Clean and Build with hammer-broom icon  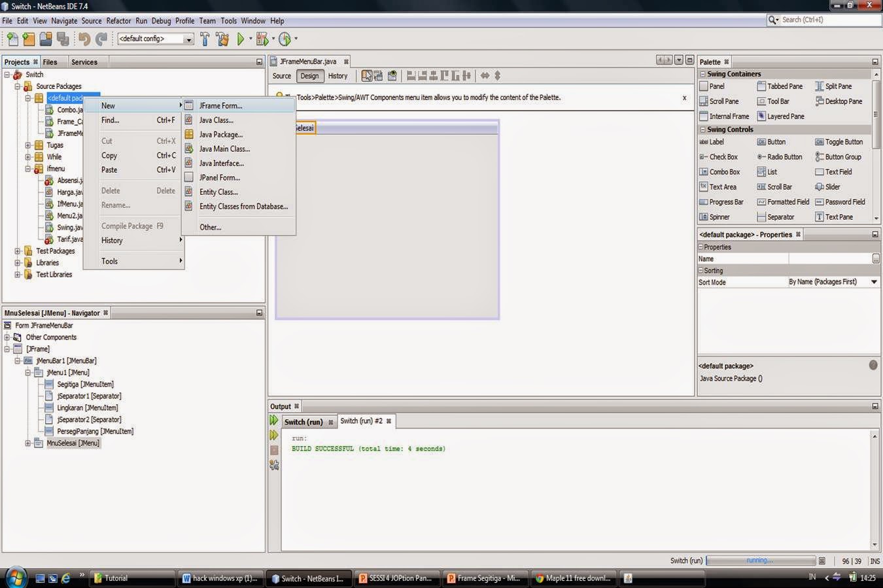[222, 39]
